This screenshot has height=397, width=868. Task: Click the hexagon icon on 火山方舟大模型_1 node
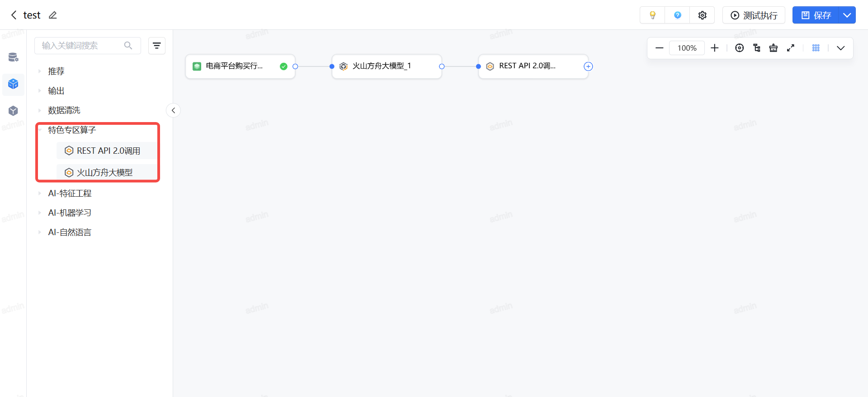344,66
